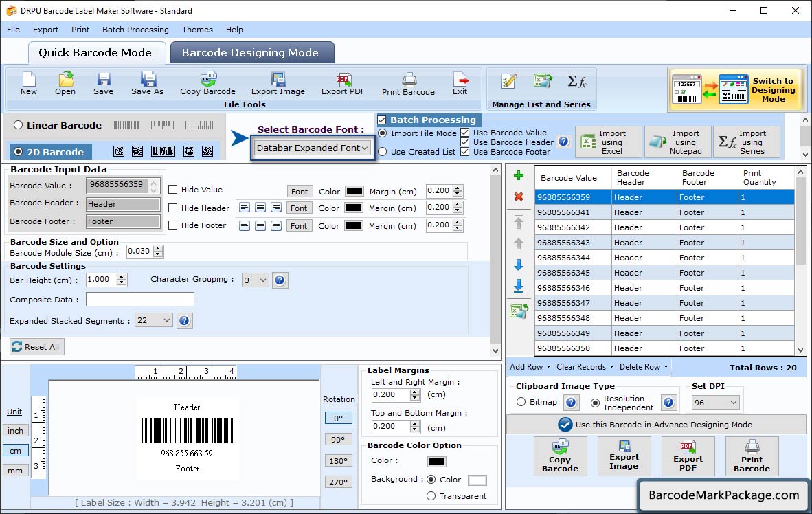Open help for Bitmap clipboard type
This screenshot has width=812, height=514.
pos(571,403)
